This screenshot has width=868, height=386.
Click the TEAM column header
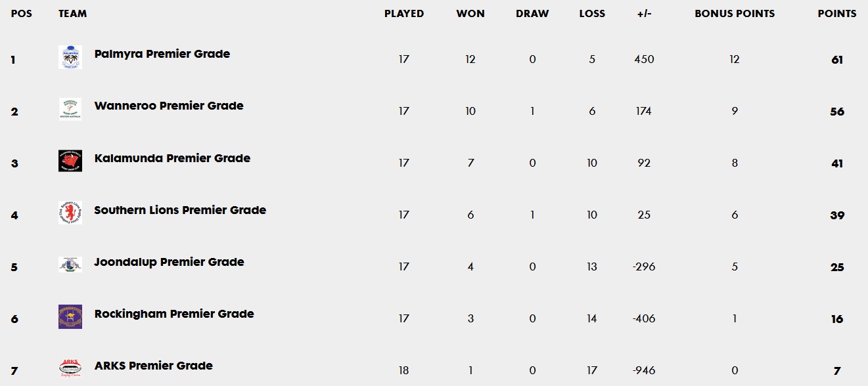72,13
